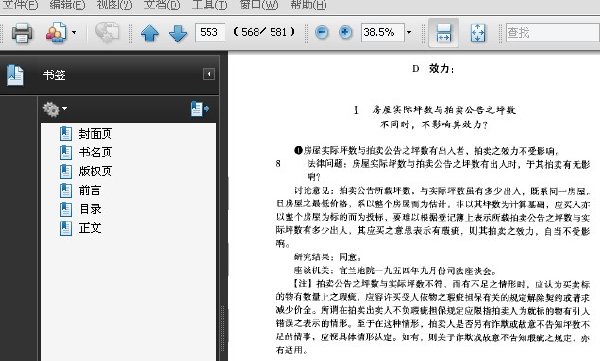Open the 窗口 menu
Viewport: 600px width, 361px height.
tap(259, 5)
